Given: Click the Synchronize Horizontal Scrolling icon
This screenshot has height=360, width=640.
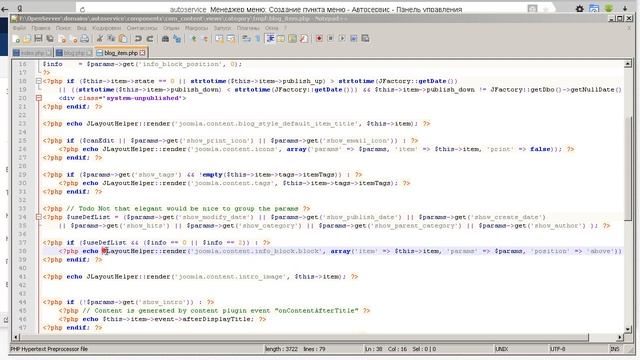Looking at the screenshot, I should [231, 39].
